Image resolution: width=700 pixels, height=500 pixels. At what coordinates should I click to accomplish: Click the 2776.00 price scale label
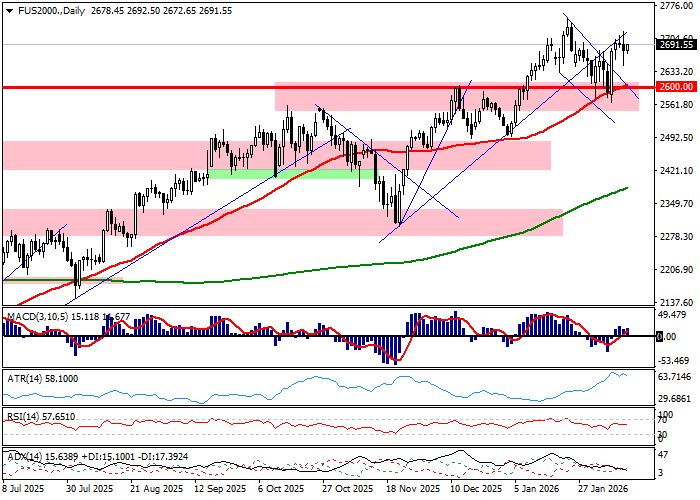pyautogui.click(x=677, y=6)
